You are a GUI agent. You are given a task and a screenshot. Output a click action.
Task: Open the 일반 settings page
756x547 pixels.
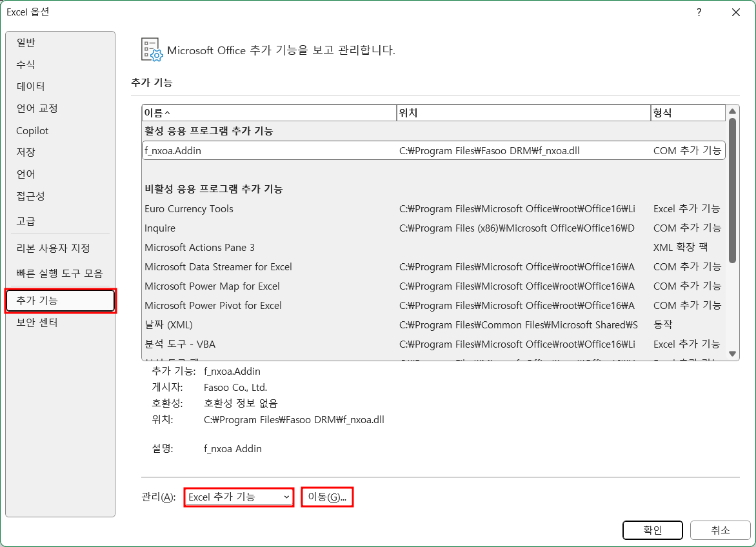click(x=26, y=43)
